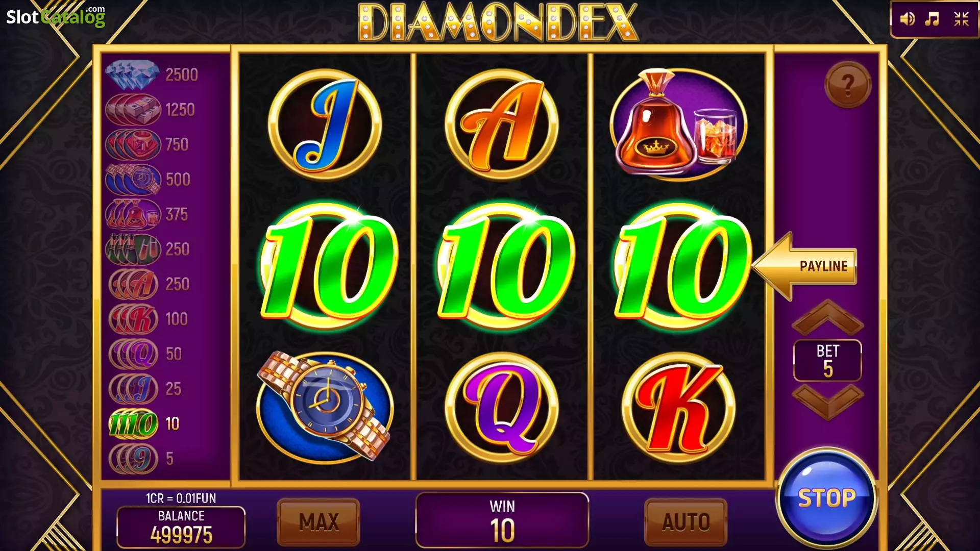The image size is (980, 551).
Task: Stop the reels with the STOP button
Action: pos(827,497)
